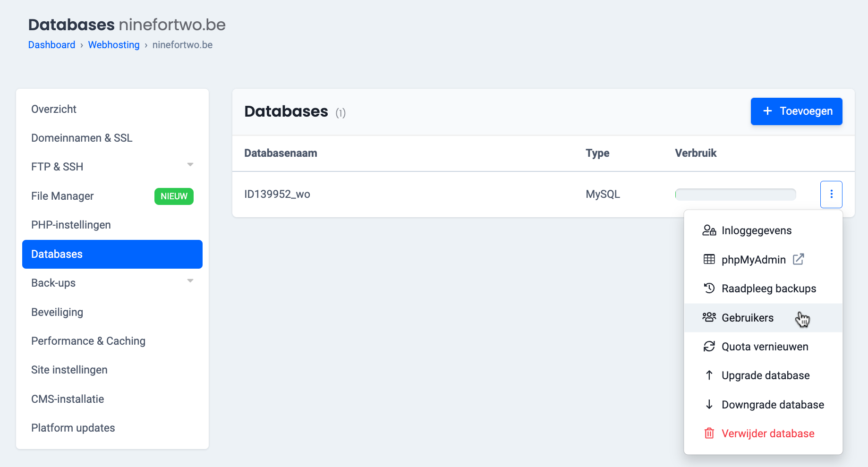This screenshot has width=868, height=467.
Task: Expand the Back-ups submenu arrow
Action: point(190,281)
